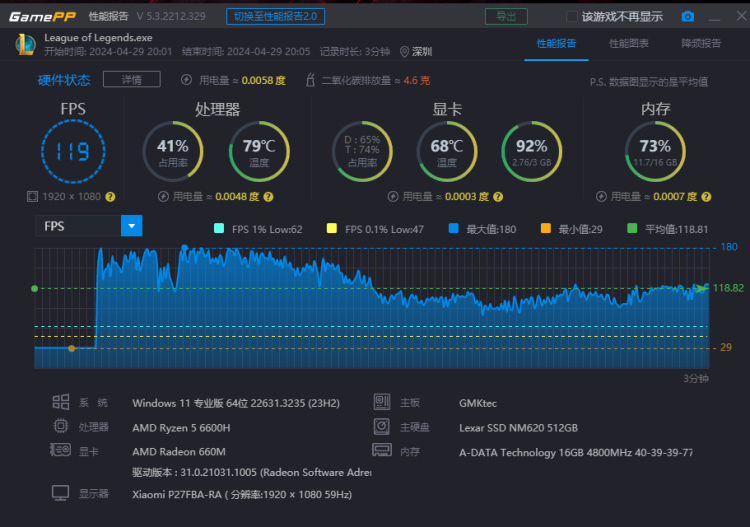The image size is (750, 527).
Task: Click the help icon next to 1920 × 1080
Action: 110,197
